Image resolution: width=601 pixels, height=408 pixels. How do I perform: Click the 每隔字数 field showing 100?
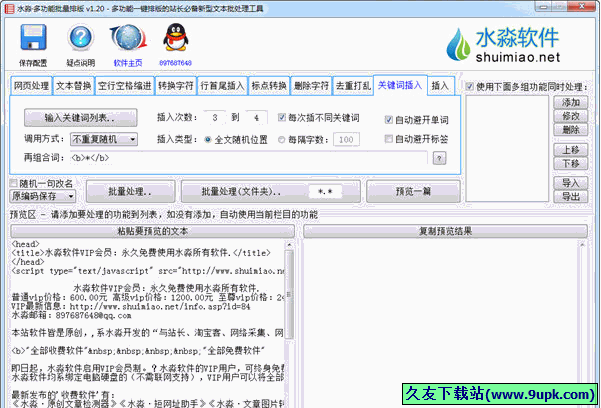(346, 140)
